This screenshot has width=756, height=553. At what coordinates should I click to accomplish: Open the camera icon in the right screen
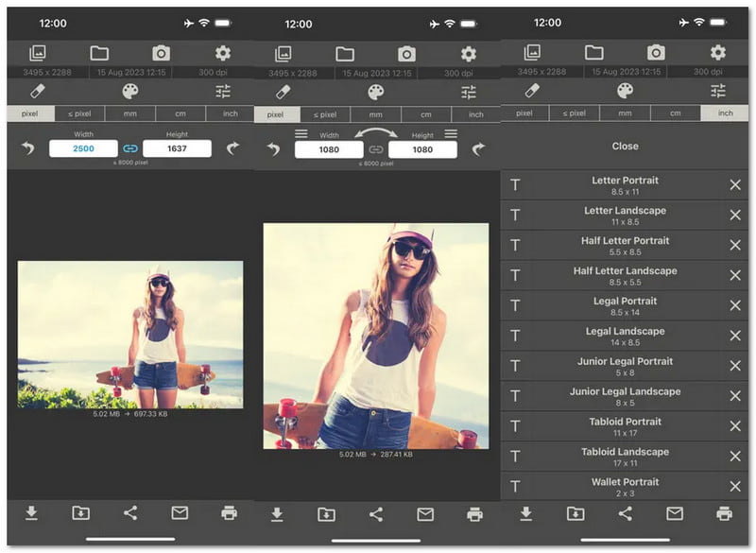click(x=656, y=53)
